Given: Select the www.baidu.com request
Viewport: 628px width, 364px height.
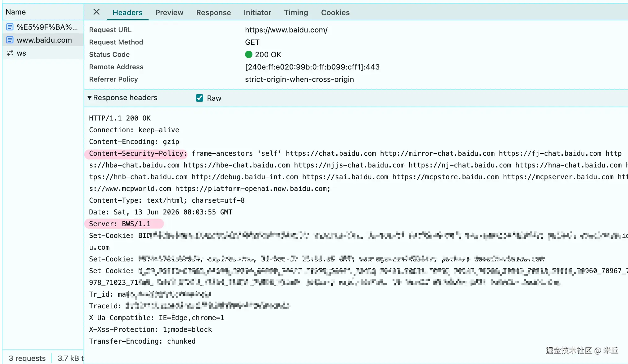Looking at the screenshot, I should [x=43, y=40].
